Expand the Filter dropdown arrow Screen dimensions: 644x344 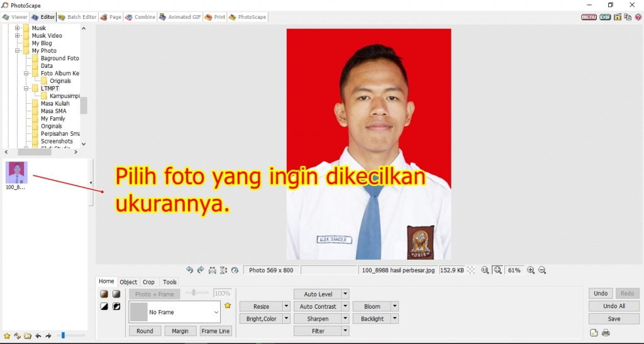pyautogui.click(x=345, y=331)
